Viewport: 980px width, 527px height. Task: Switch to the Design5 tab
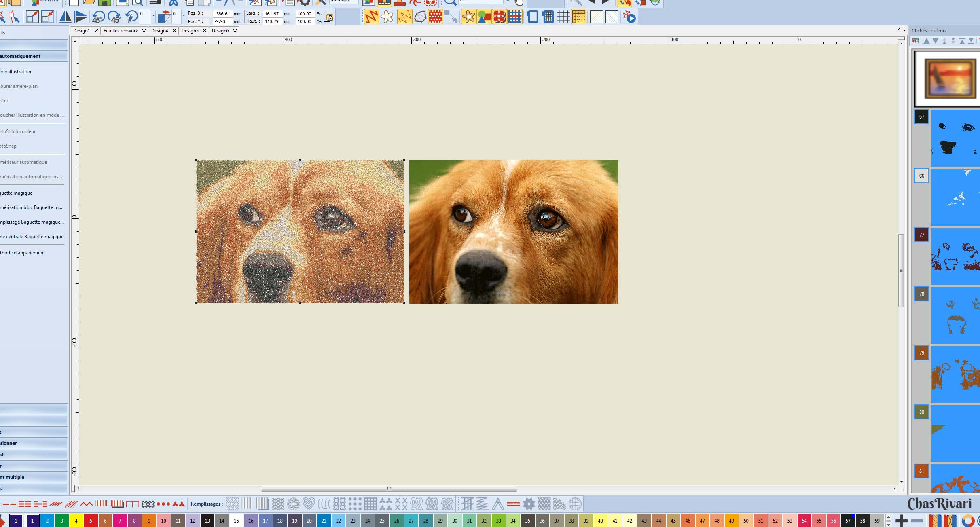click(x=190, y=31)
